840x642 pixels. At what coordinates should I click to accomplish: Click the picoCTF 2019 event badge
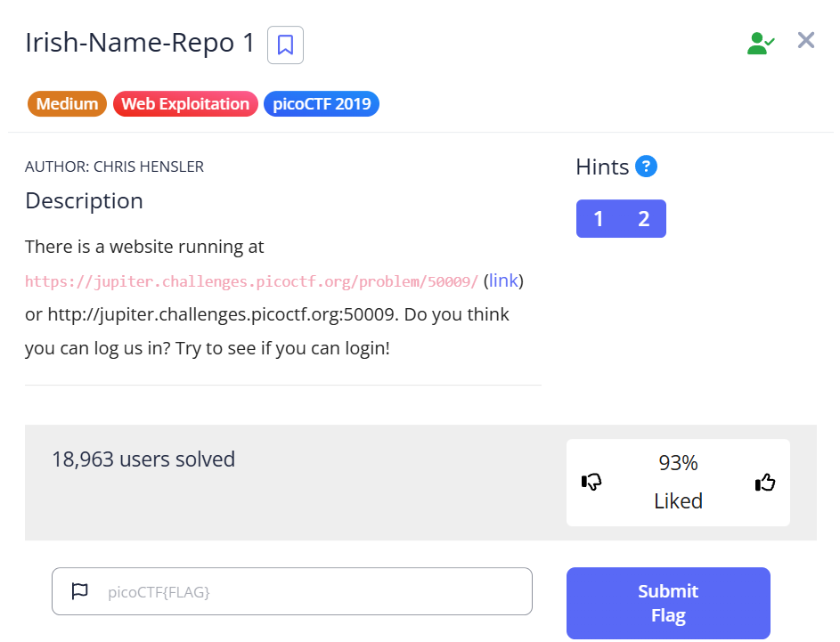click(321, 103)
